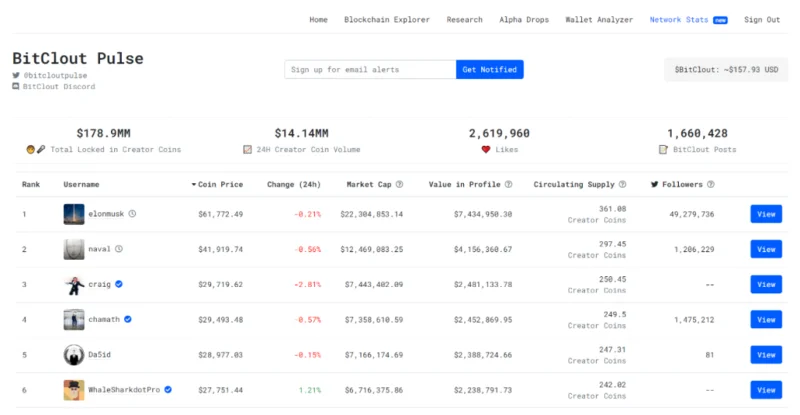
Task: Click the notepad icon beside BitClout Posts
Action: click(x=663, y=150)
